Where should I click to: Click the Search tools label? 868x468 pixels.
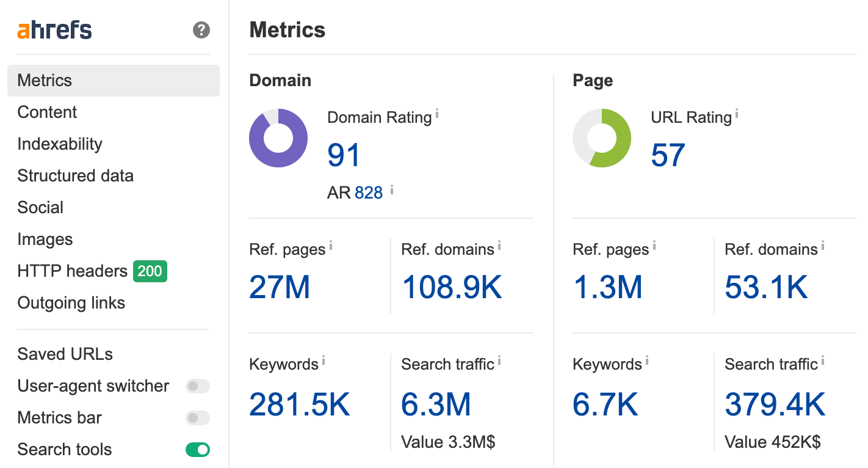(65, 450)
